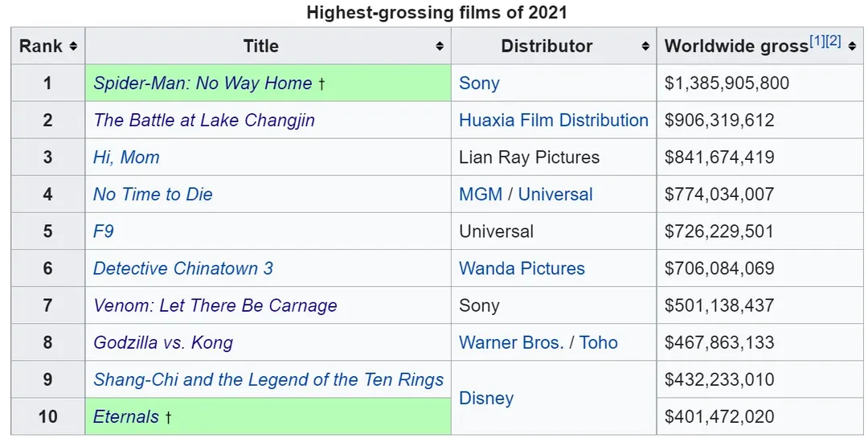Open The Battle at Lake Changjin link

204,121
